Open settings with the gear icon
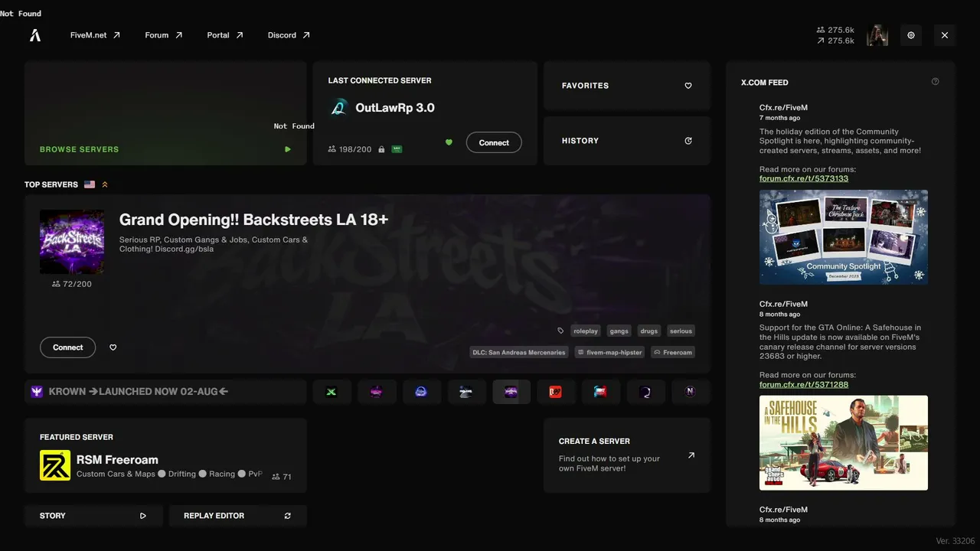 click(911, 35)
